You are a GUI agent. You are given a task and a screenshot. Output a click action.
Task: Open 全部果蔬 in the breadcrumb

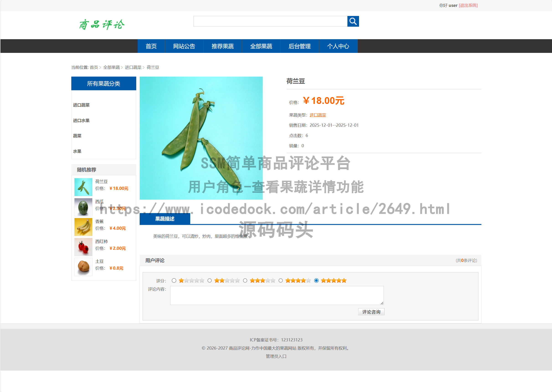112,68
